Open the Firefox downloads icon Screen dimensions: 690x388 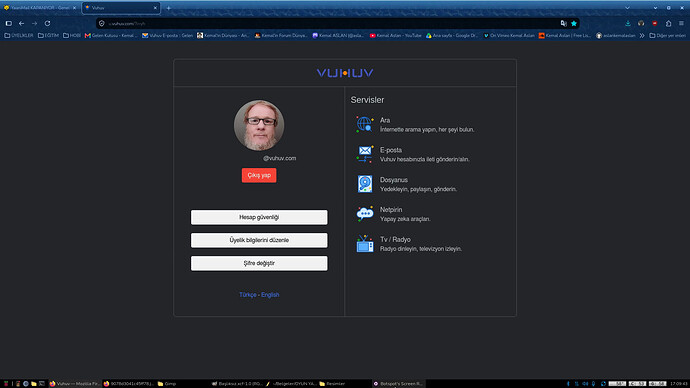[x=628, y=23]
